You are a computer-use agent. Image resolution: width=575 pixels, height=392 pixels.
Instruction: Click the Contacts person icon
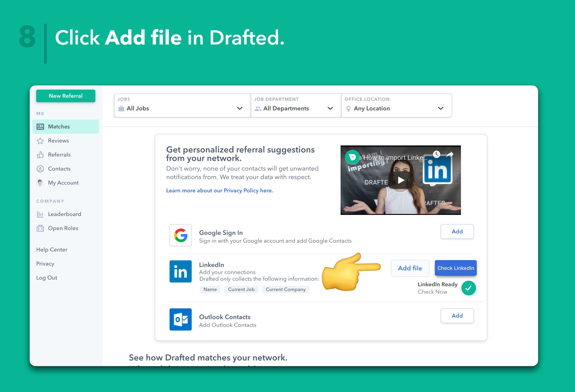pos(40,169)
